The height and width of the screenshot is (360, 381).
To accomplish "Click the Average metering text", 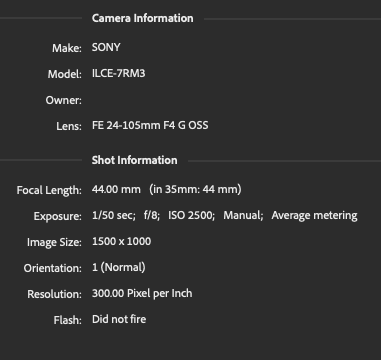I will [314, 216].
